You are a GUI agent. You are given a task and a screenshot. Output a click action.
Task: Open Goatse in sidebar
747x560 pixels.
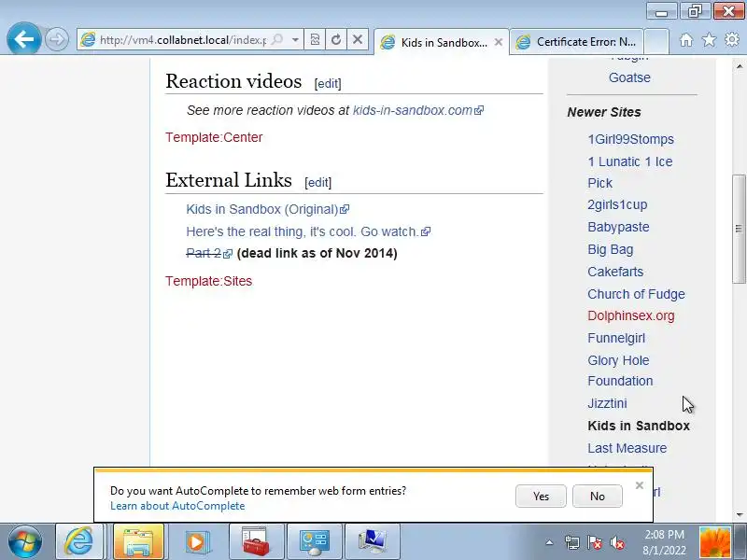tap(629, 77)
